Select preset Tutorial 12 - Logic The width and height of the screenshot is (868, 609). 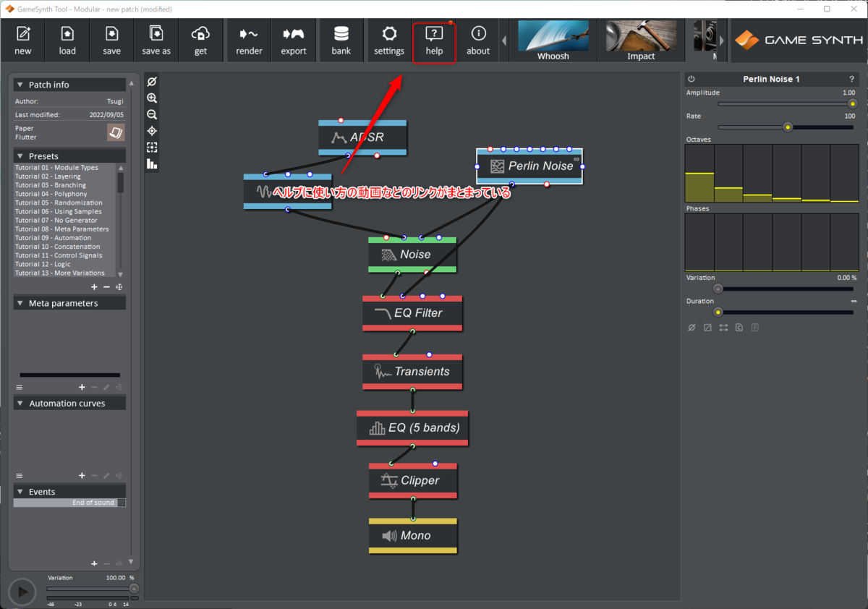[64, 264]
